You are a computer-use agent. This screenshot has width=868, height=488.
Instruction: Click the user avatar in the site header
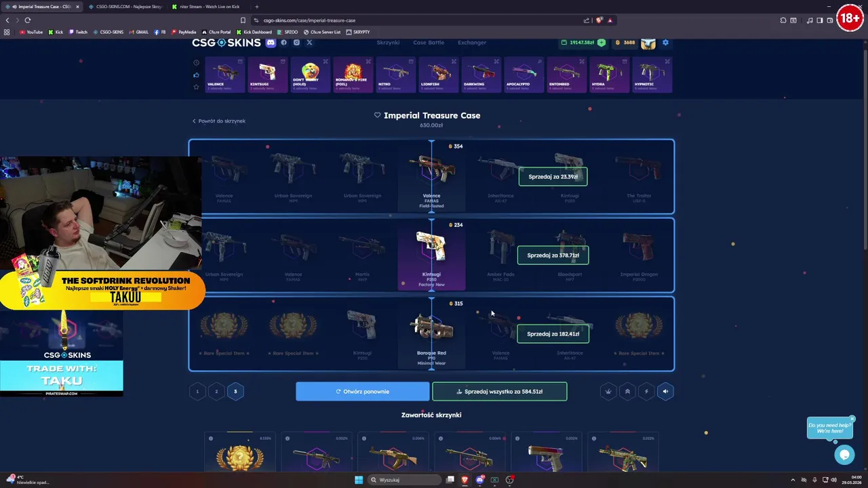648,43
